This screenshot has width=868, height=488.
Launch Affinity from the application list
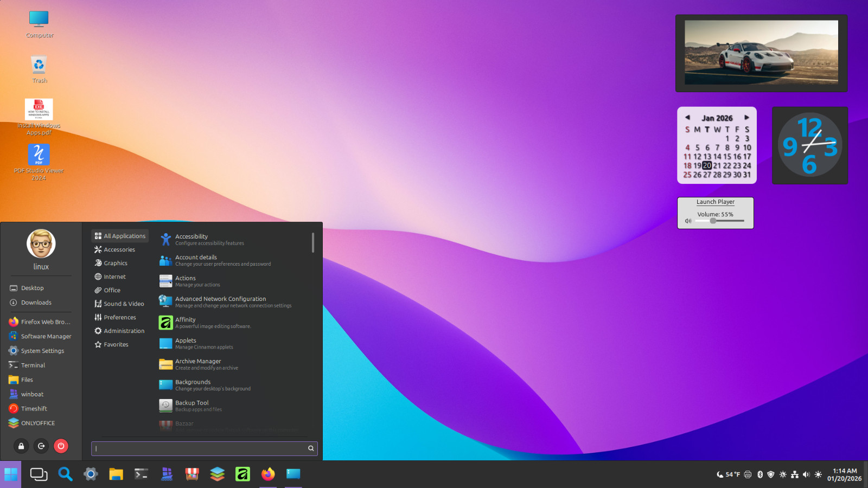point(233,323)
